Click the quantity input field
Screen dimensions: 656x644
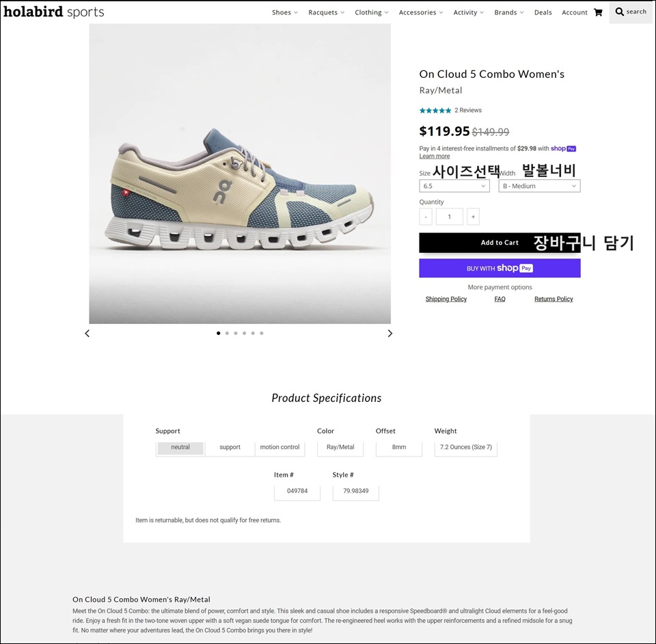coord(449,217)
